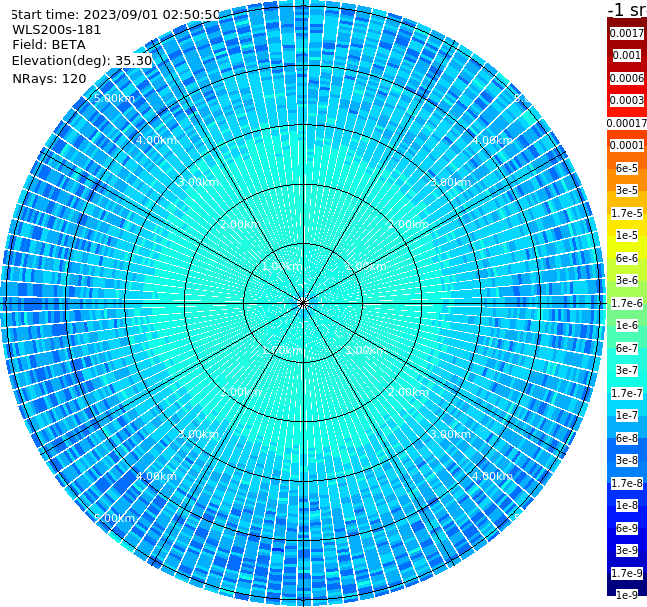
Task: Click the 1.7e-9 colorbar tick label
Action: click(x=627, y=573)
